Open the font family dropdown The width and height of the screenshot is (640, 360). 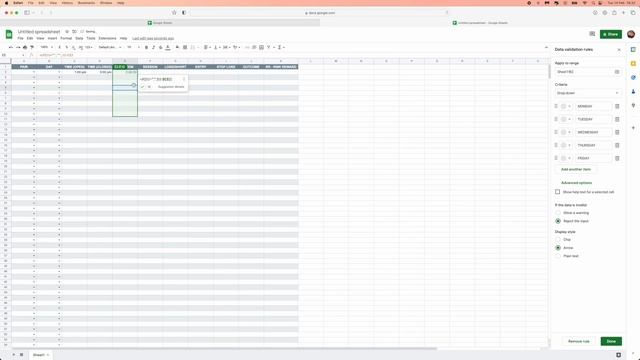pyautogui.click(x=109, y=47)
